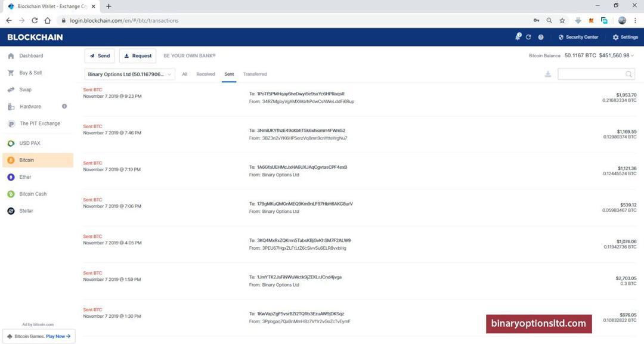
Task: Expand the Binary Options Ltd wallet dropdown
Action: pos(129,74)
